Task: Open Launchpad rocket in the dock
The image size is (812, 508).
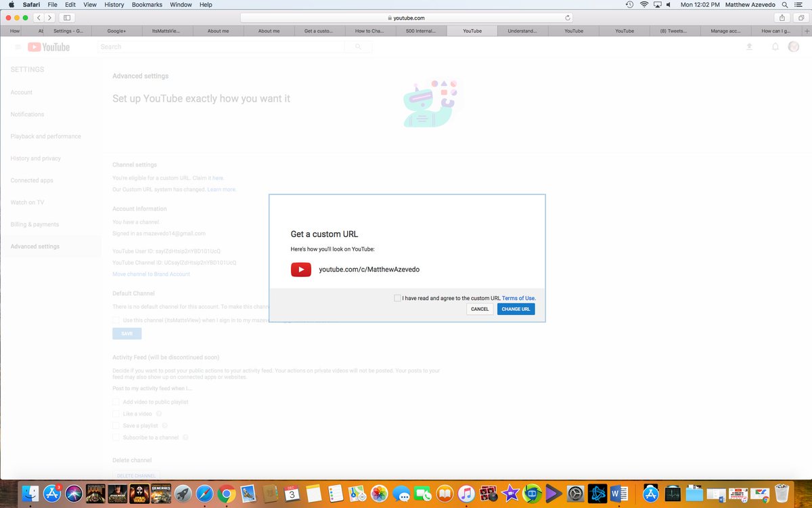Action: click(x=182, y=494)
